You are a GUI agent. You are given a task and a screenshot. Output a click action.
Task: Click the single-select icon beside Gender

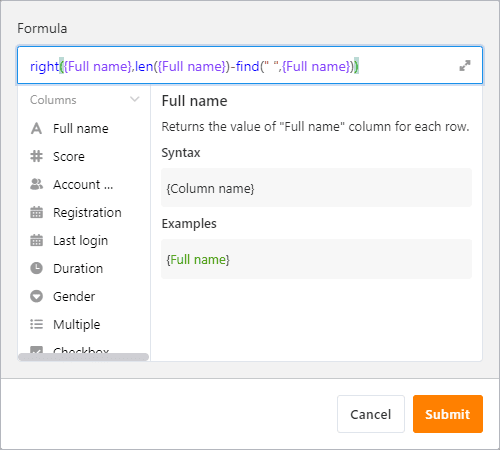(x=36, y=296)
